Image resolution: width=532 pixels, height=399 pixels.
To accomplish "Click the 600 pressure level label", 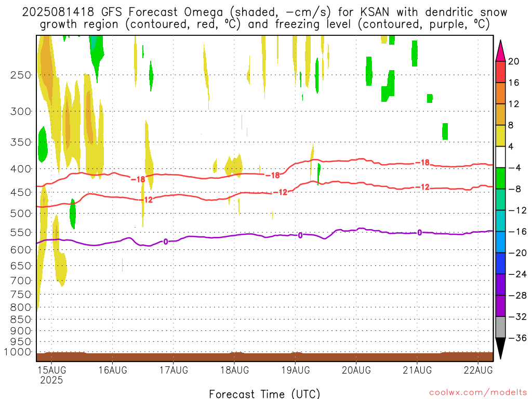I will 21,250.
